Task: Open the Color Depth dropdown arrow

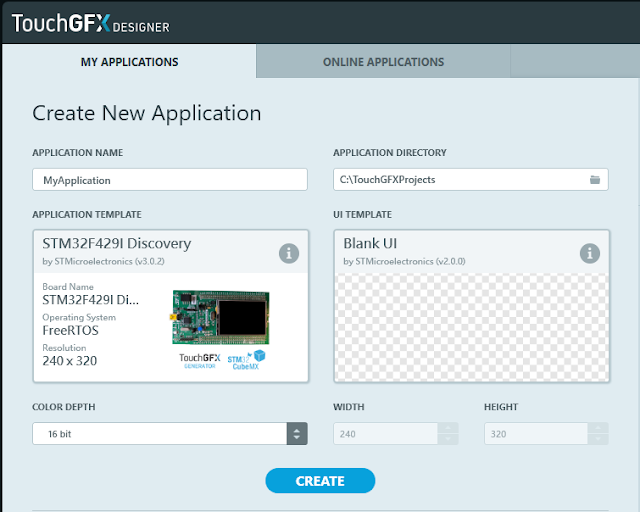Action: [297, 434]
